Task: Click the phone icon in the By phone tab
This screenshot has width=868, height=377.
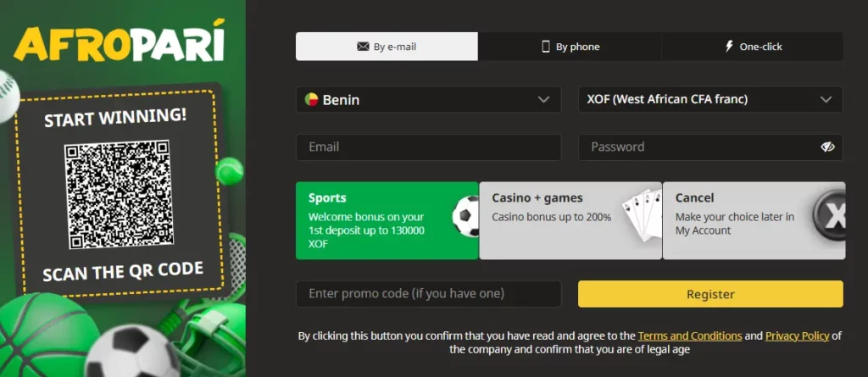Action: (546, 47)
